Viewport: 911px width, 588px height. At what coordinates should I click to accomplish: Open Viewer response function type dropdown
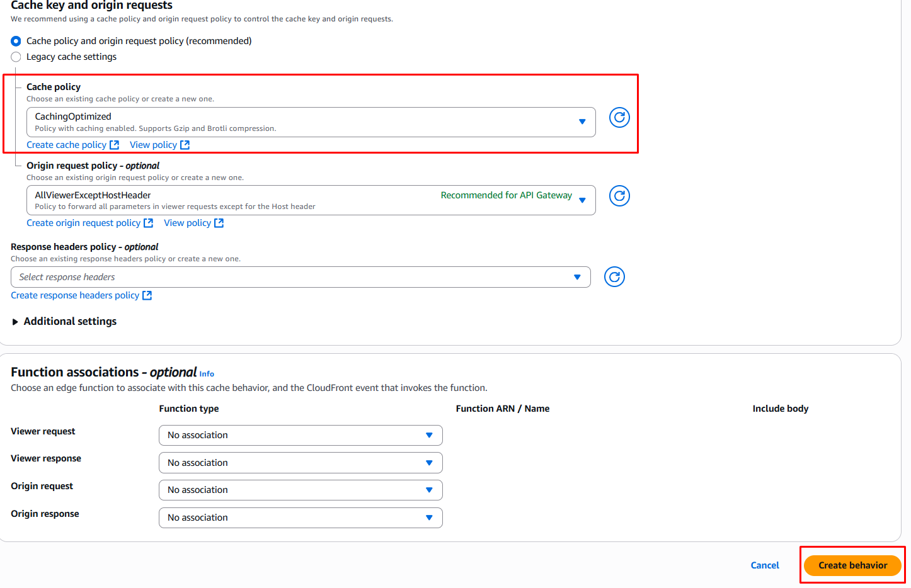pos(301,463)
